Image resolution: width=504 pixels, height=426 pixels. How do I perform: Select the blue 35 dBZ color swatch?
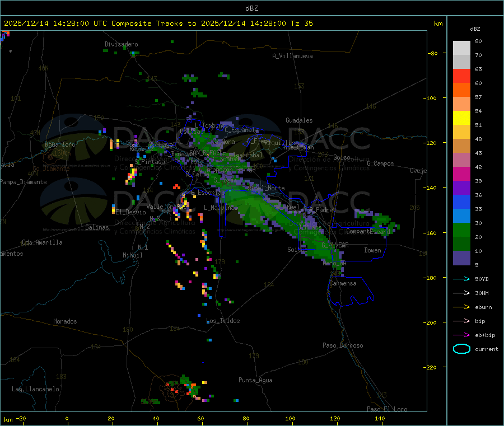[461, 202]
